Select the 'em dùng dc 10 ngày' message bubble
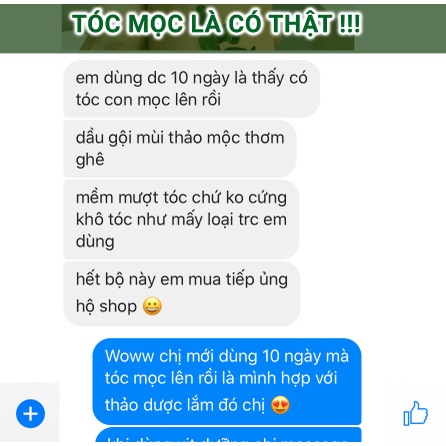 191,89
